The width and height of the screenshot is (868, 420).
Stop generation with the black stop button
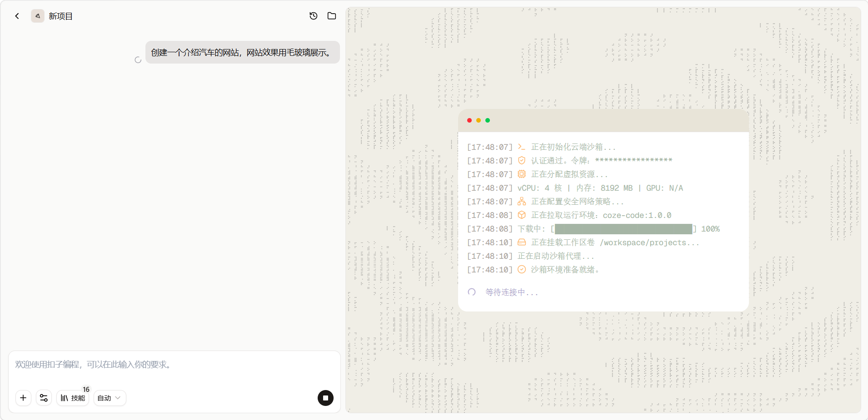coord(325,398)
